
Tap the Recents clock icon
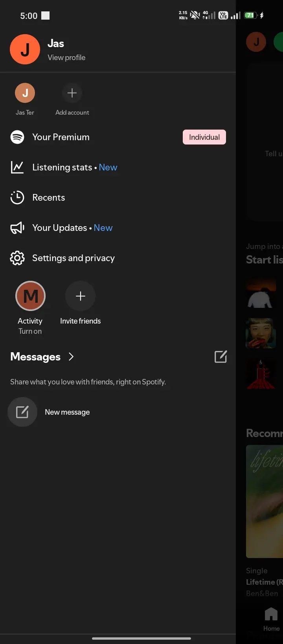click(x=17, y=198)
